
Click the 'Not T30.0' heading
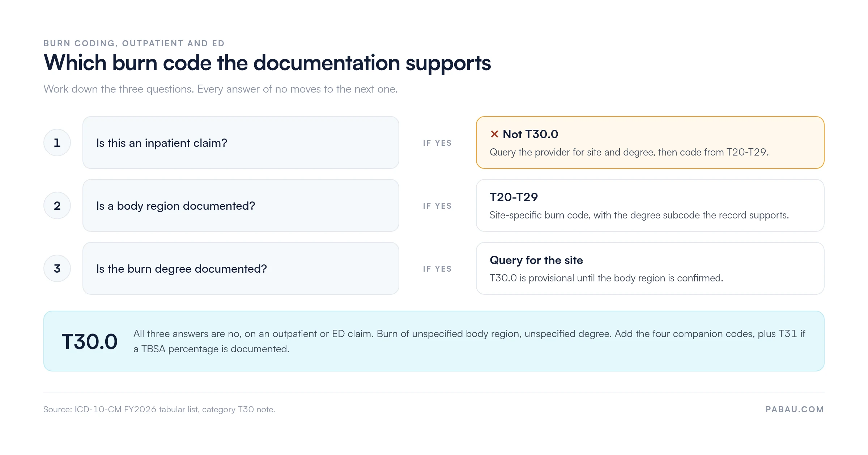click(530, 134)
